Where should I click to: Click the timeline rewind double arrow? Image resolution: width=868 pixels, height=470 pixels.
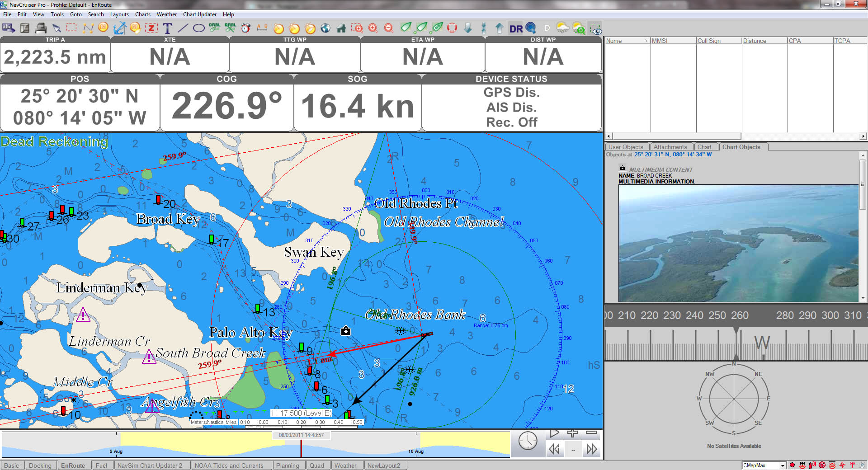pyautogui.click(x=555, y=449)
